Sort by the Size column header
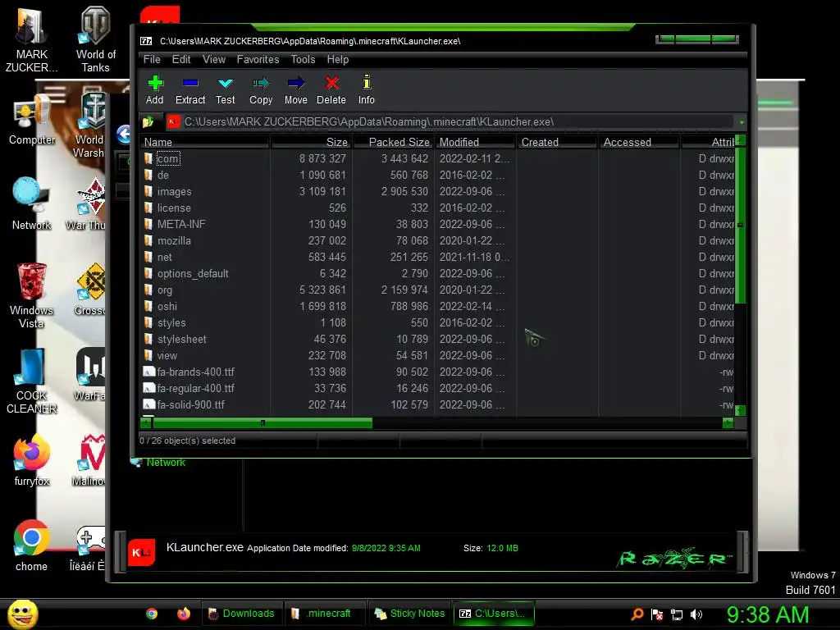 tap(311, 142)
